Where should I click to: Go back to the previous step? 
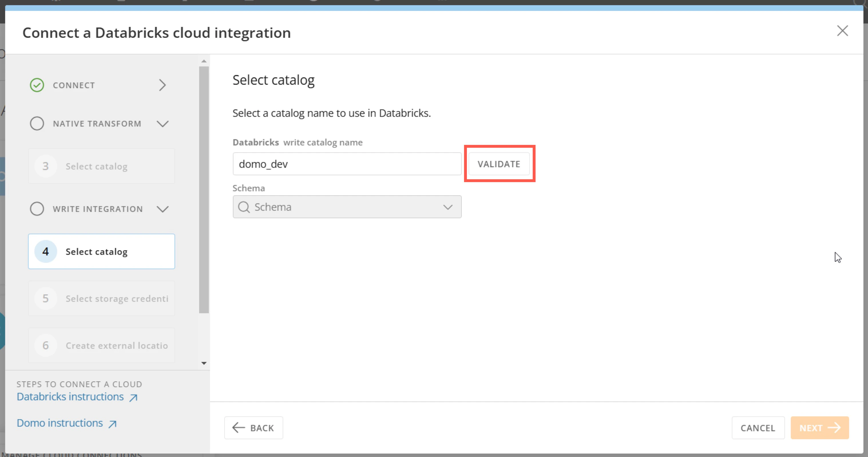tap(254, 428)
